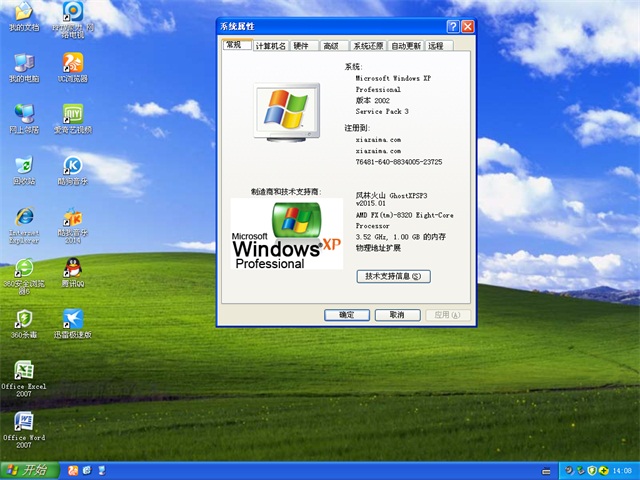640x480 pixels.
Task: Select the 迅雷极速版 desktop icon
Action: pos(72,319)
